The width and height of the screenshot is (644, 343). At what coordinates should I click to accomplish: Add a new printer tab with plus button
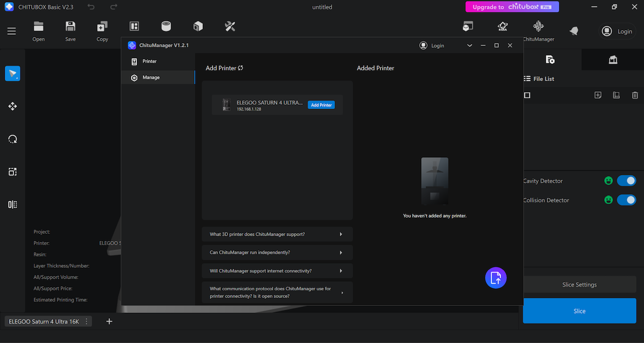pyautogui.click(x=109, y=322)
